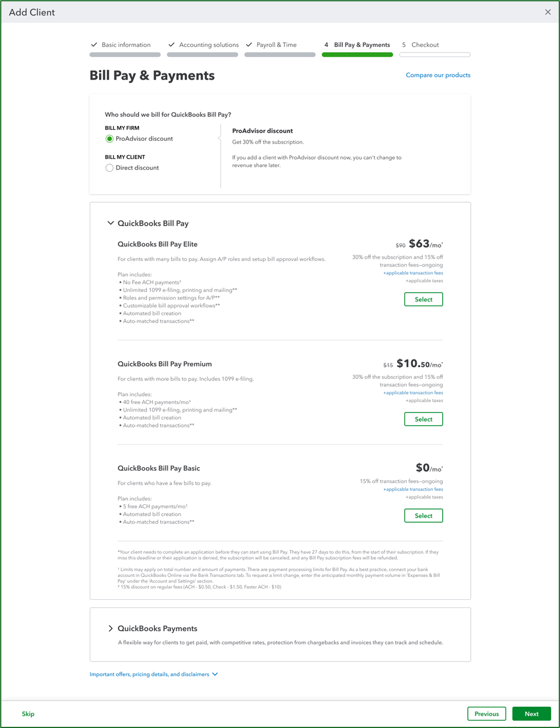Click the checkmark icon beside Accounting solutions
Image resolution: width=560 pixels, height=728 pixels.
click(170, 44)
